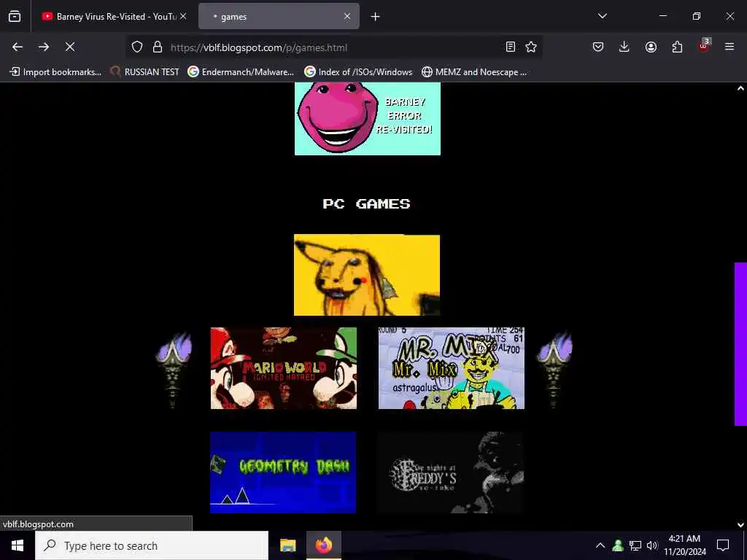Open the Index of /ISOs/Windows bookmark

tap(358, 72)
